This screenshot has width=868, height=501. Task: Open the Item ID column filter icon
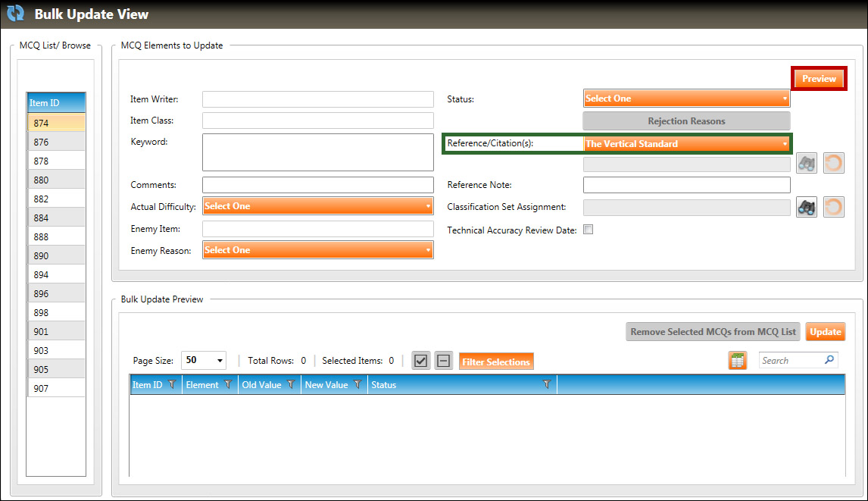pos(172,385)
